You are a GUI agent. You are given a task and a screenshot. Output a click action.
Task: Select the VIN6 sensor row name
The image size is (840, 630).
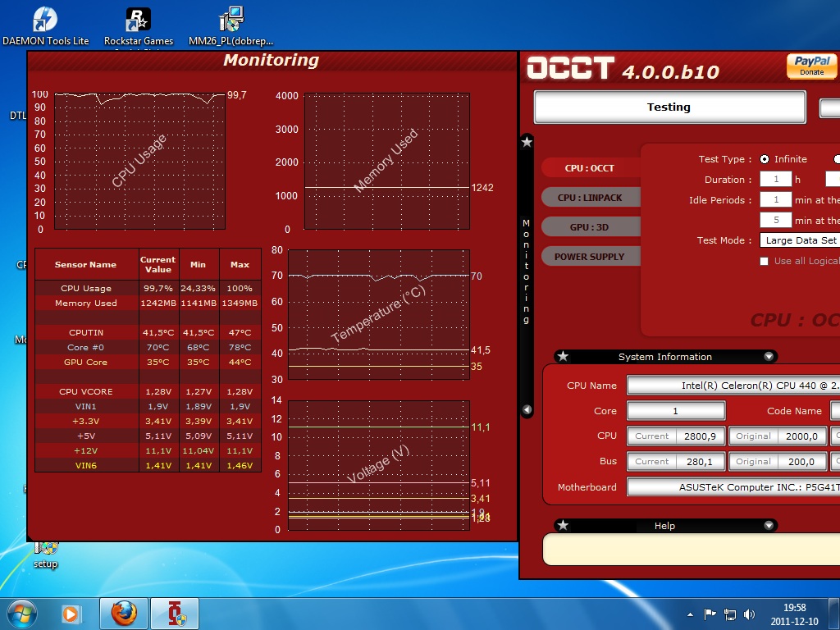(x=86, y=466)
